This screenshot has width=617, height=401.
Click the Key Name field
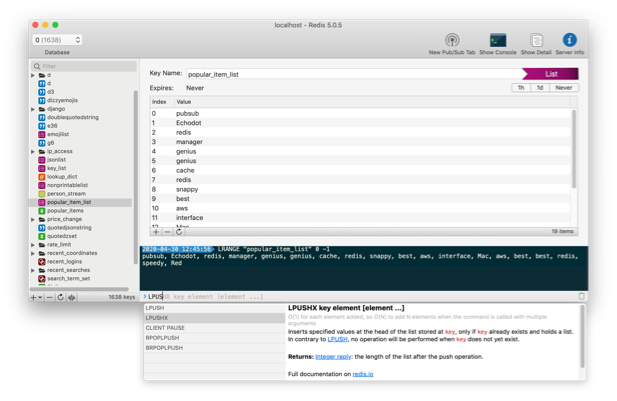pyautogui.click(x=355, y=74)
